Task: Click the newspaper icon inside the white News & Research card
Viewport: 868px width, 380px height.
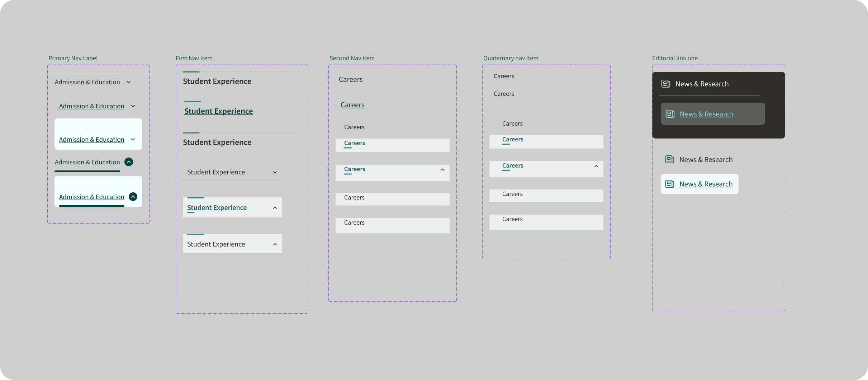Action: click(670, 184)
